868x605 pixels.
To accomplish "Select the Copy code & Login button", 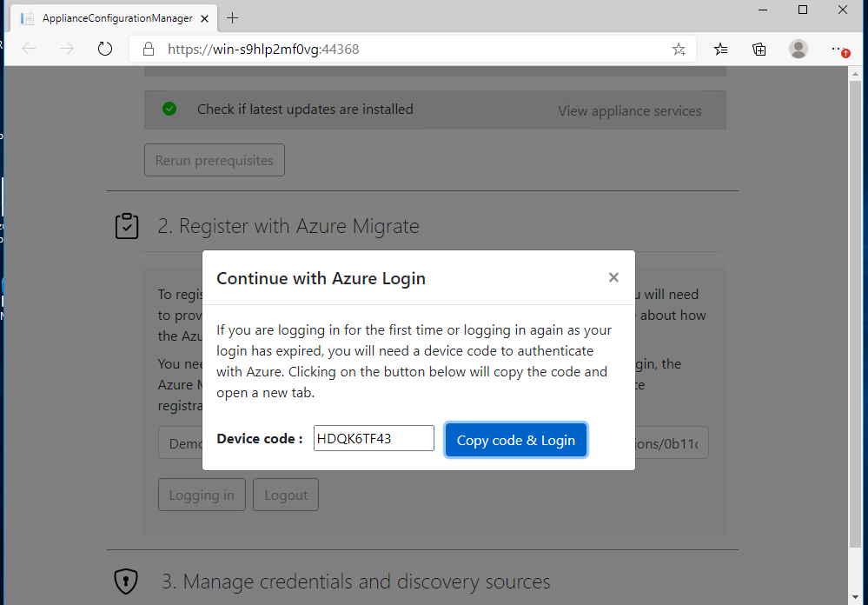I will 516,440.
